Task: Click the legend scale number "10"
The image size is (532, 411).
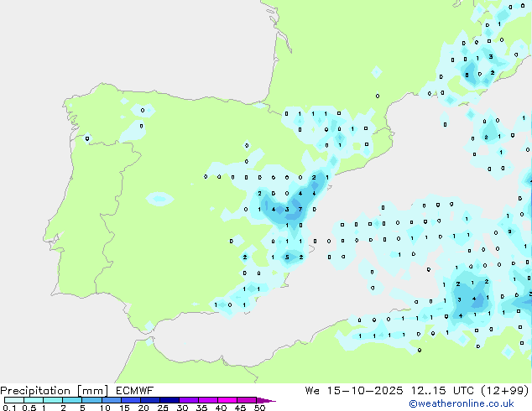Action: pyautogui.click(x=105, y=408)
